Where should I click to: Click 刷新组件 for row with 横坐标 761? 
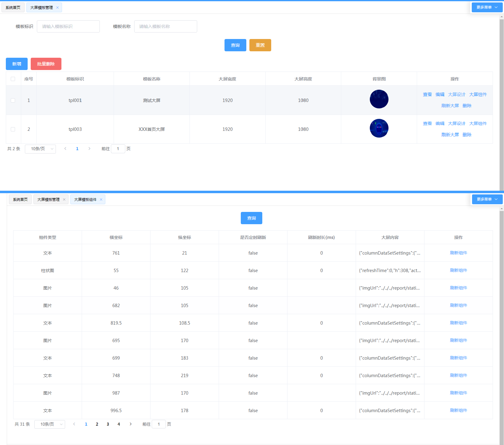click(459, 253)
